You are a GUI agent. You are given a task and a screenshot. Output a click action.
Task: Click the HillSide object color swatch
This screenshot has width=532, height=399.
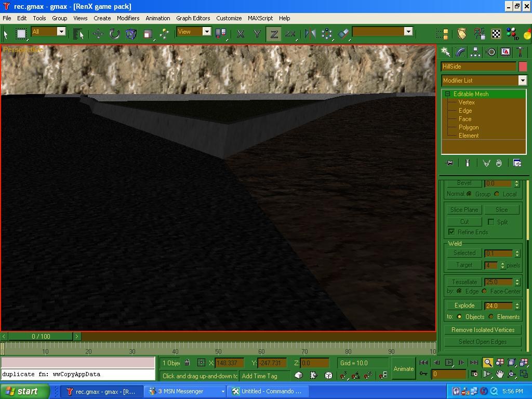click(522, 66)
